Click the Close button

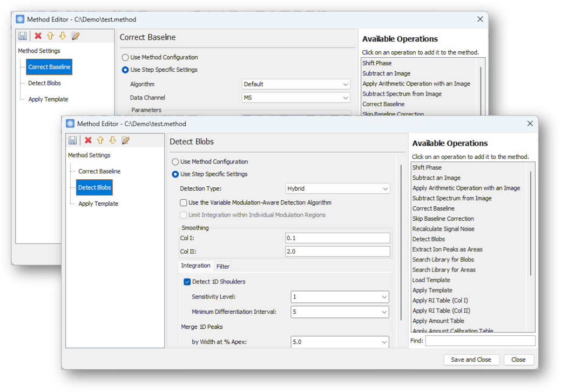coord(518,360)
